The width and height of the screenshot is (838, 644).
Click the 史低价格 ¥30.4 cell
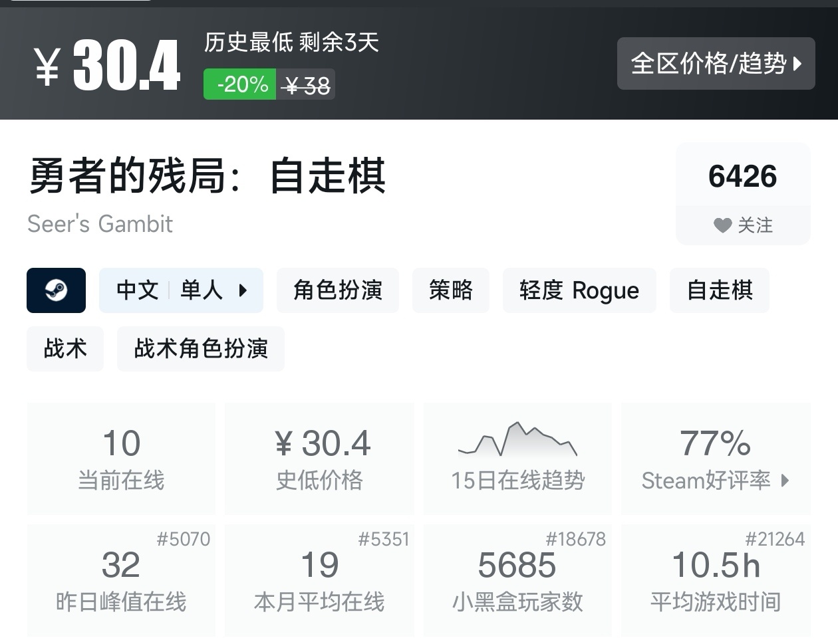pos(320,459)
